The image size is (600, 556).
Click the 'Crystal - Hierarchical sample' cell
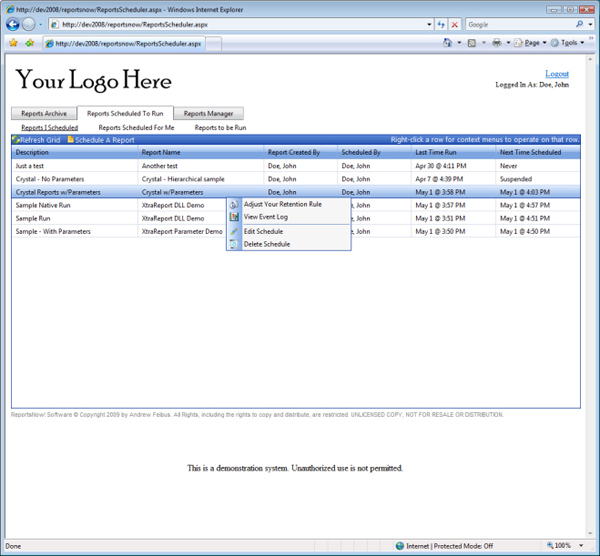tap(201, 179)
